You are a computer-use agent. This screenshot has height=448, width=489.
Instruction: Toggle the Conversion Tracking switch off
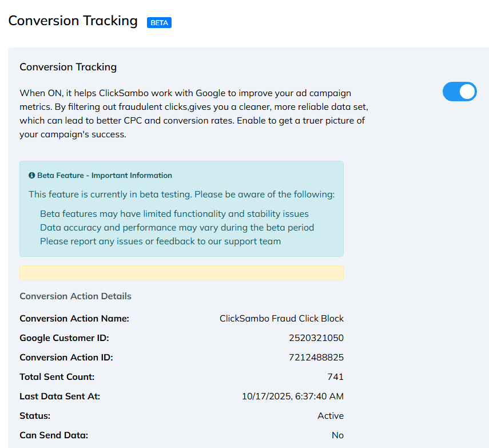(459, 92)
